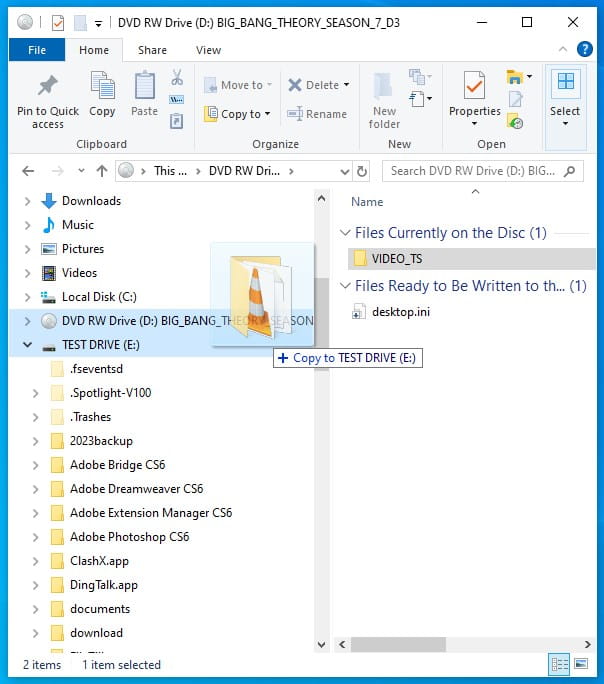This screenshot has width=604, height=684.
Task: Click the horizontal scrollbar in file pane
Action: [464, 645]
